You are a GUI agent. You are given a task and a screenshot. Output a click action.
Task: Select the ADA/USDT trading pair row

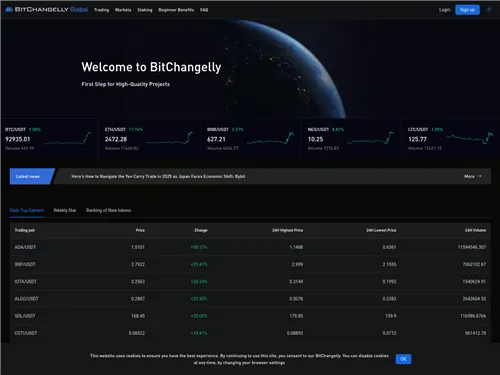[x=250, y=247]
